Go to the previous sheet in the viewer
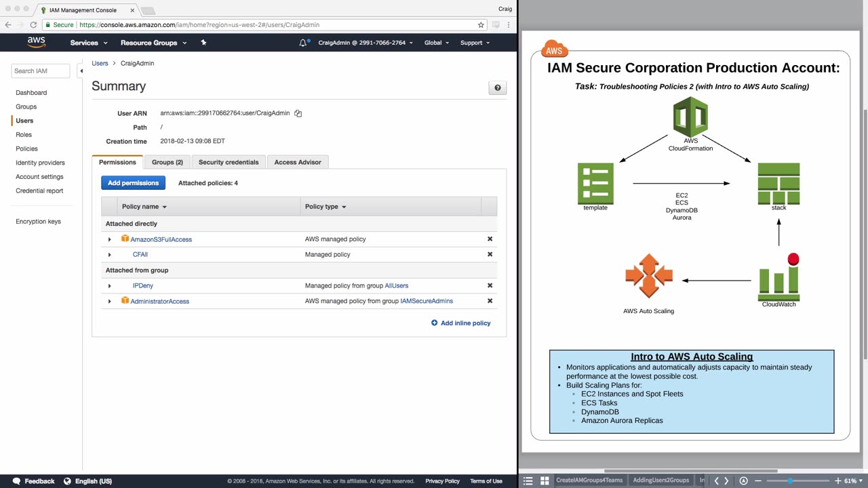The height and width of the screenshot is (488, 868). click(716, 481)
